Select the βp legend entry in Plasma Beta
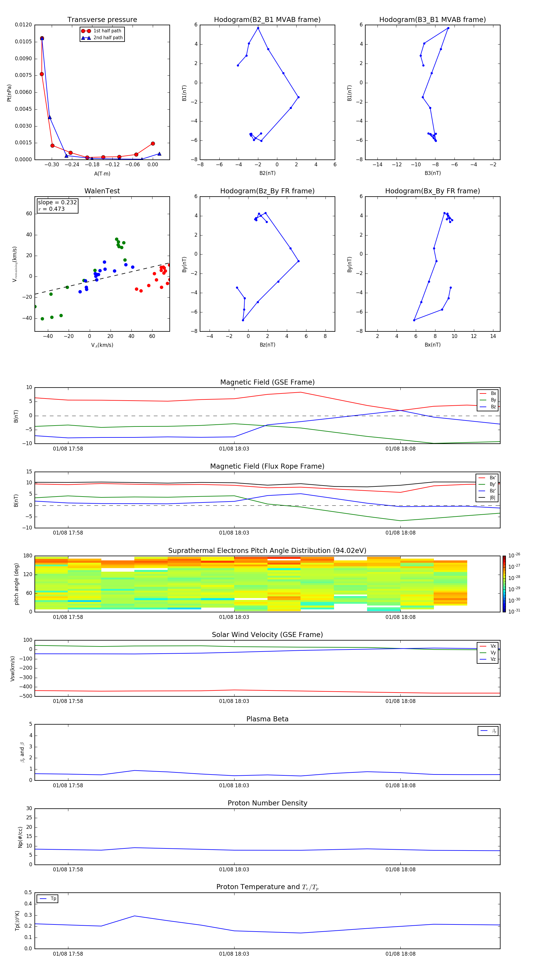 point(488,731)
